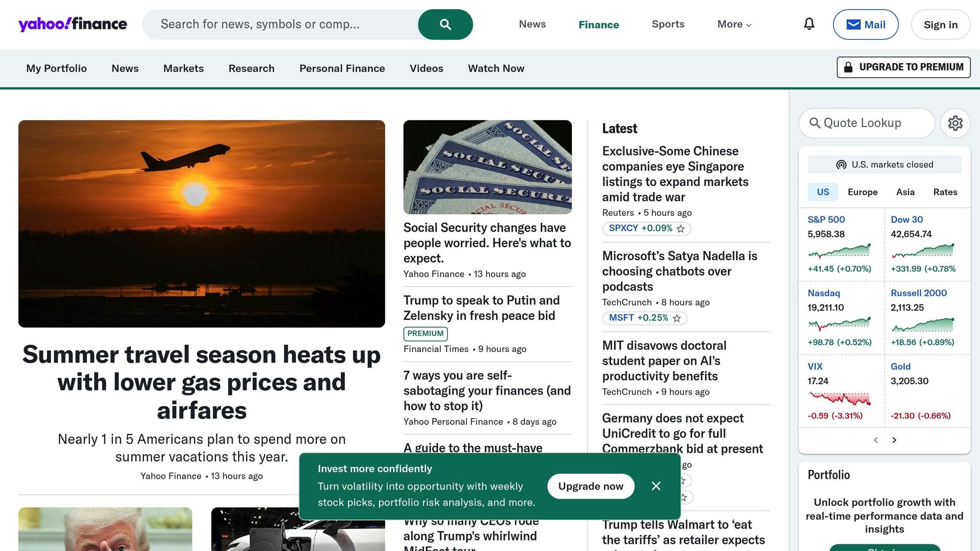
Task: Click the green search magnifier button
Action: point(445,24)
